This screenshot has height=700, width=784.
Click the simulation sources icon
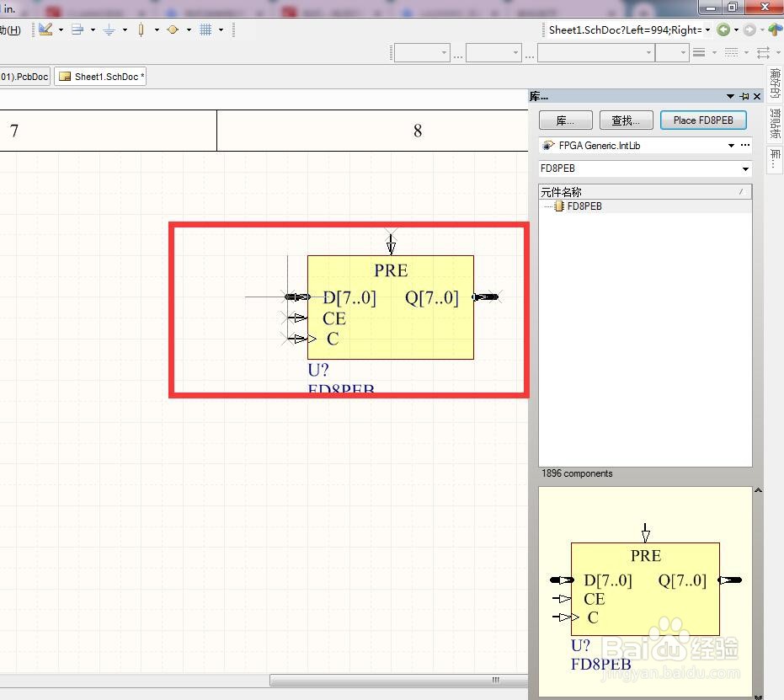(x=173, y=30)
